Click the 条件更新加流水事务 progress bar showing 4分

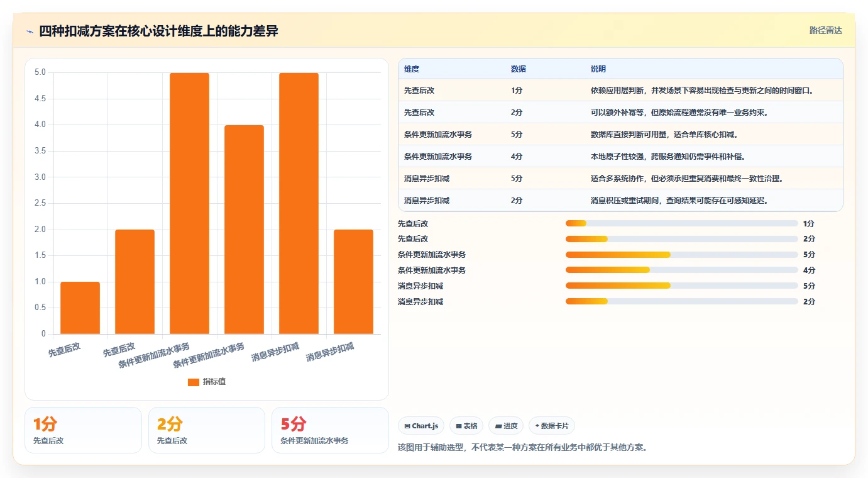(x=682, y=270)
